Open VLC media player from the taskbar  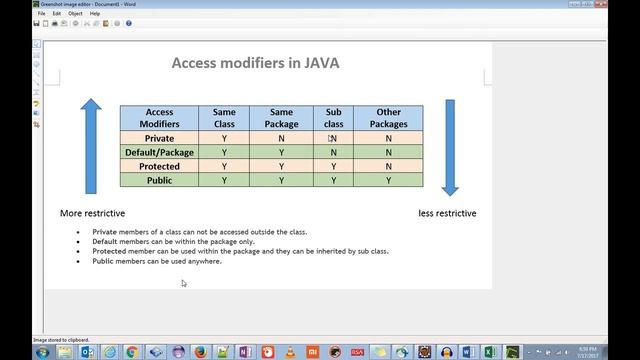click(290, 352)
